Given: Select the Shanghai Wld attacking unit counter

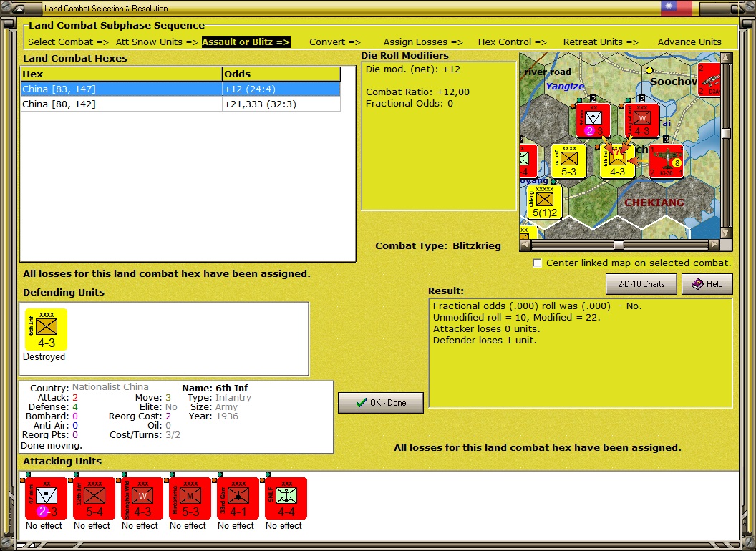Looking at the screenshot, I should pyautogui.click(x=142, y=498).
